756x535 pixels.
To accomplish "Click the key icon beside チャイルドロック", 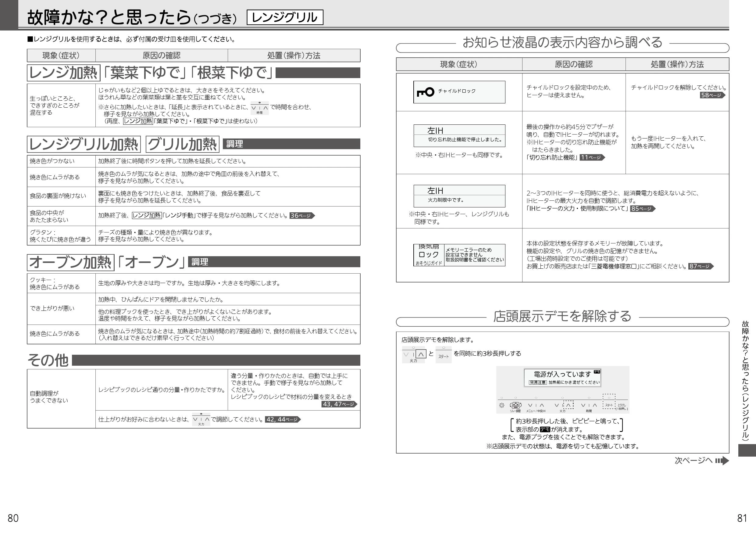I will click(426, 92).
